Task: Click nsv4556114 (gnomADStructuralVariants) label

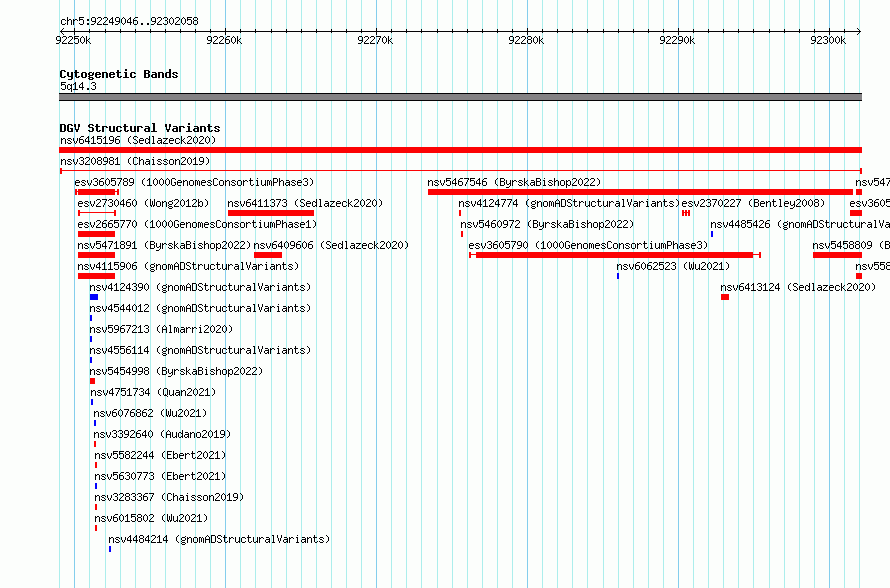Action: point(200,350)
